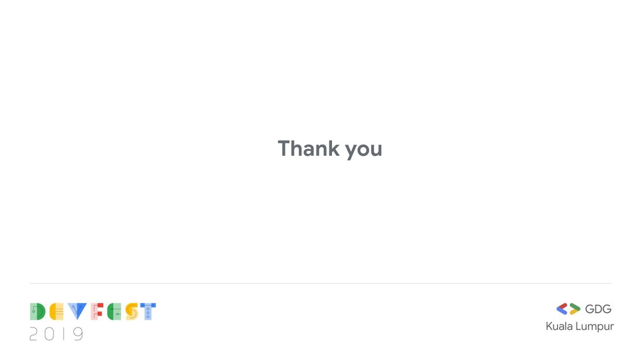The height and width of the screenshot is (362, 644).
Task: Click the blank area below Thank you
Action: point(330,217)
